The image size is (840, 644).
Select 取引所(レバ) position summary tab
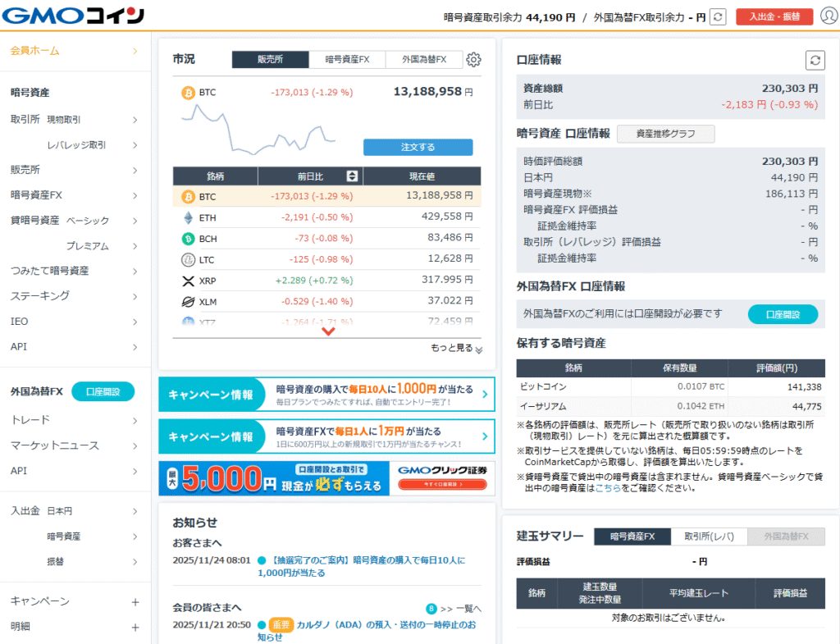click(x=709, y=537)
